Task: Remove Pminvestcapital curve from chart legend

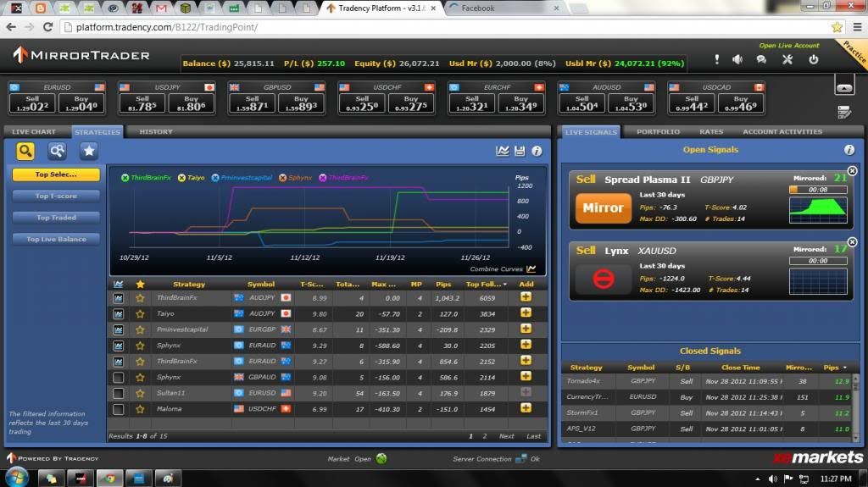Action: 215,178
